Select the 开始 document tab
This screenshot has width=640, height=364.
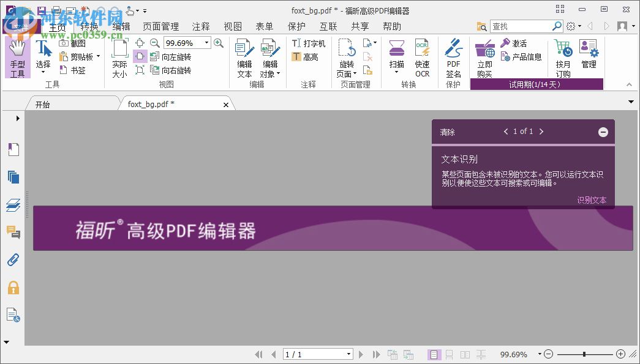[43, 104]
